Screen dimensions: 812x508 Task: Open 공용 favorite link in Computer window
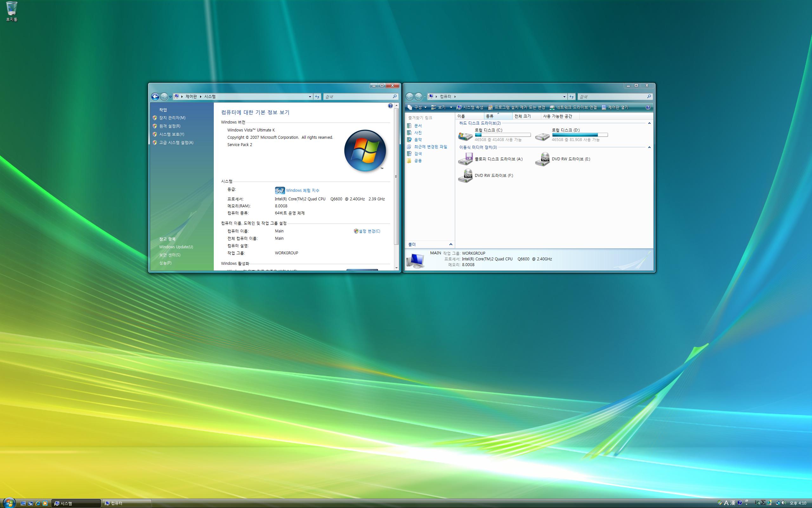(x=418, y=161)
